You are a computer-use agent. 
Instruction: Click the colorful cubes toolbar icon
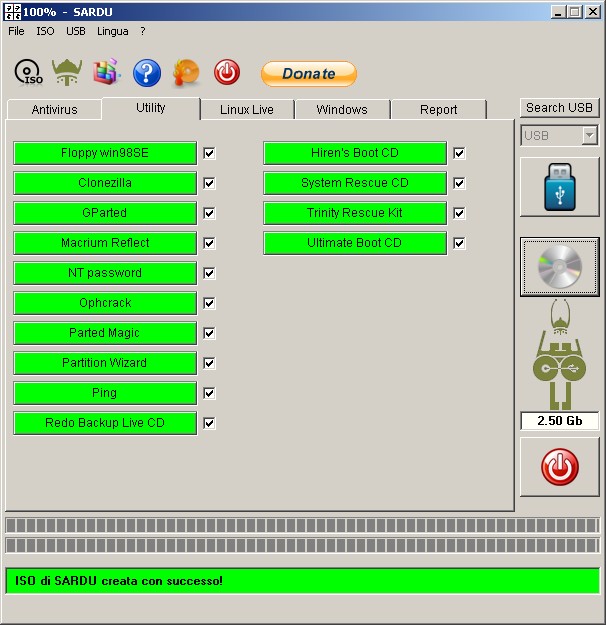(x=106, y=72)
